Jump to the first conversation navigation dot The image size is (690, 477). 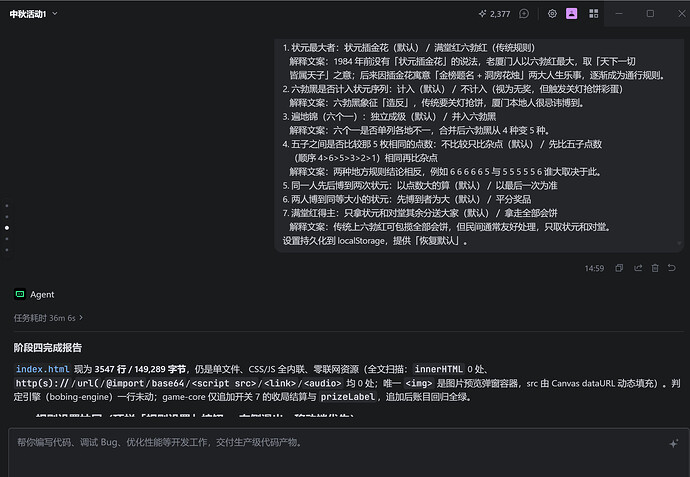click(x=7, y=205)
